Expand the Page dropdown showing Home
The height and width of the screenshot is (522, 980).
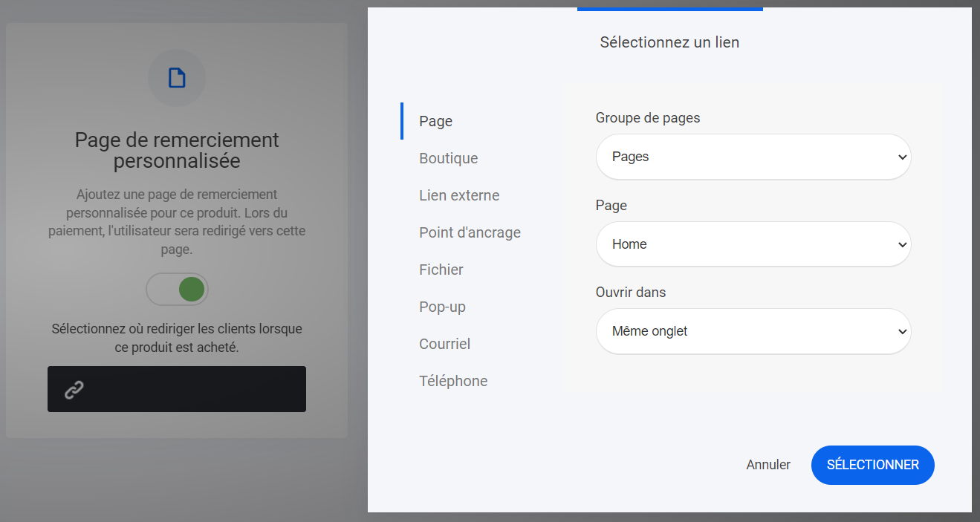[x=753, y=244]
